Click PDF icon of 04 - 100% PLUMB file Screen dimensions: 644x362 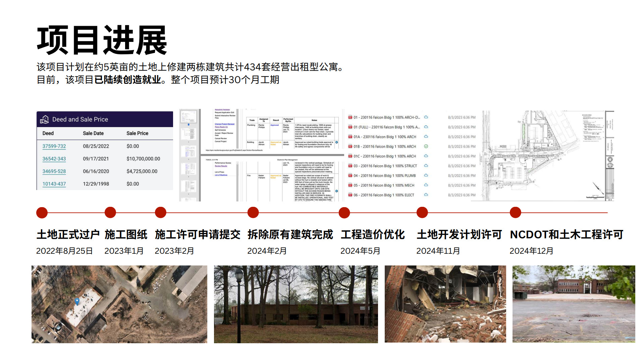(350, 176)
